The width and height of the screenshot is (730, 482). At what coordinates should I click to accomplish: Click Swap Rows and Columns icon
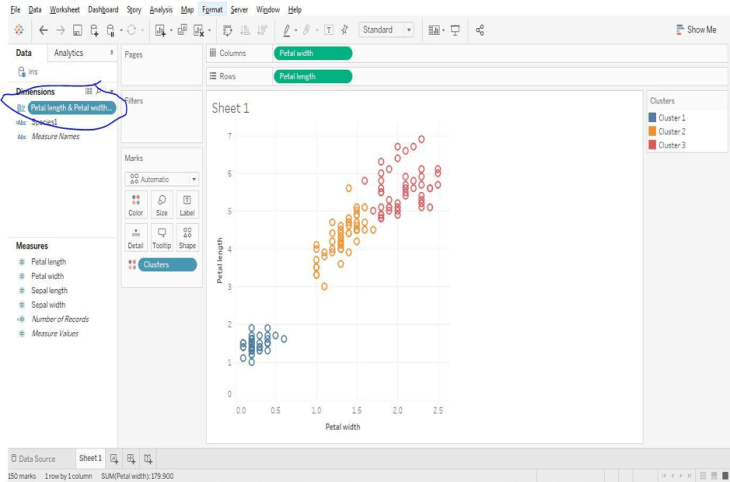(228, 30)
